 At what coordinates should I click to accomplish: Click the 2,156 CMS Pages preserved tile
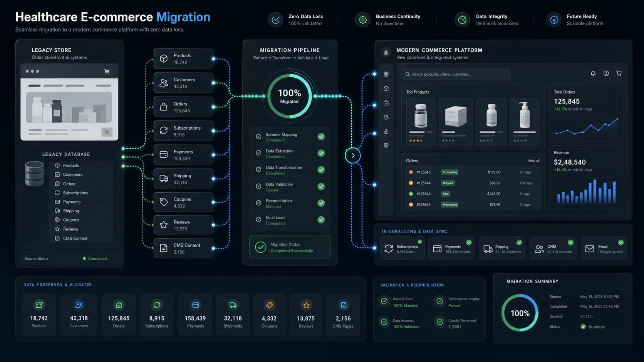coord(343,314)
